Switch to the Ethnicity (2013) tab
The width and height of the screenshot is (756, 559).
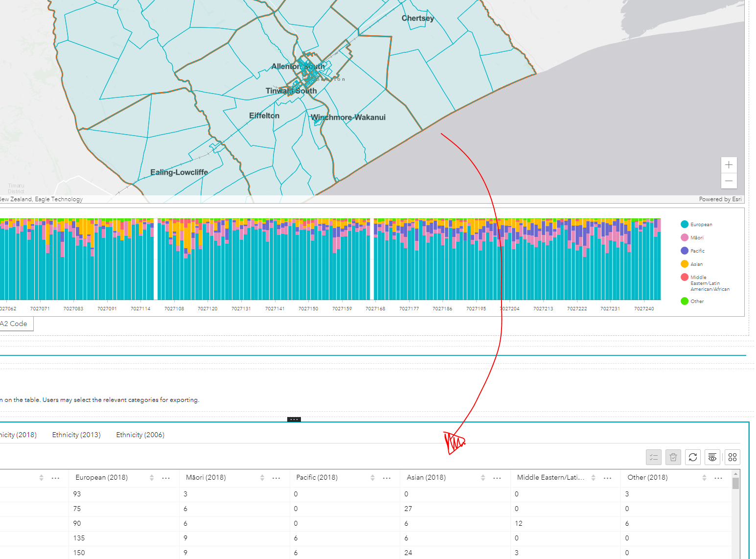point(76,435)
